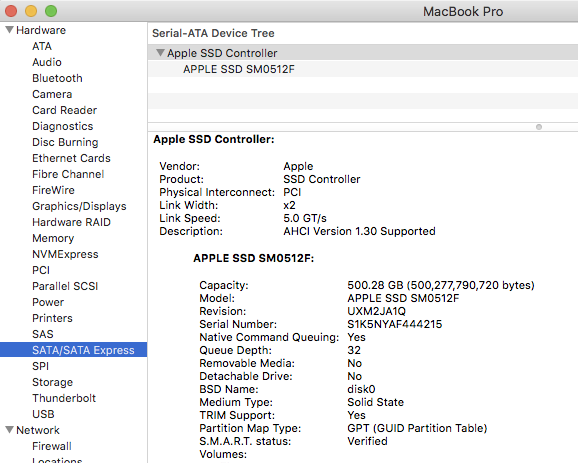Select the highlighted SATA/SATA Express item
Image resolution: width=578 pixels, height=463 pixels.
point(73,350)
